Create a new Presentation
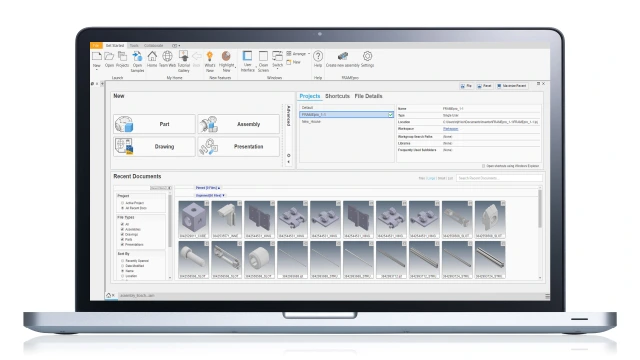The image size is (640, 360). [239, 147]
